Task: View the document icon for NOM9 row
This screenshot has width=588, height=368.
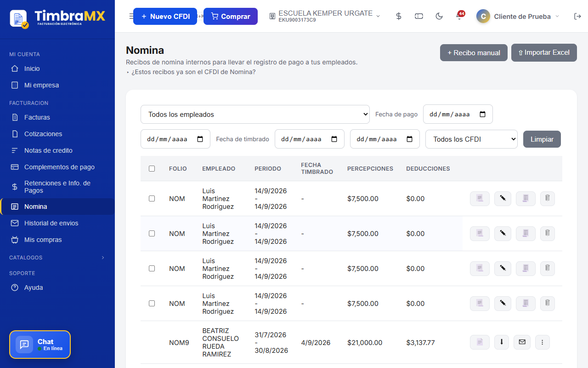Action: click(x=480, y=342)
